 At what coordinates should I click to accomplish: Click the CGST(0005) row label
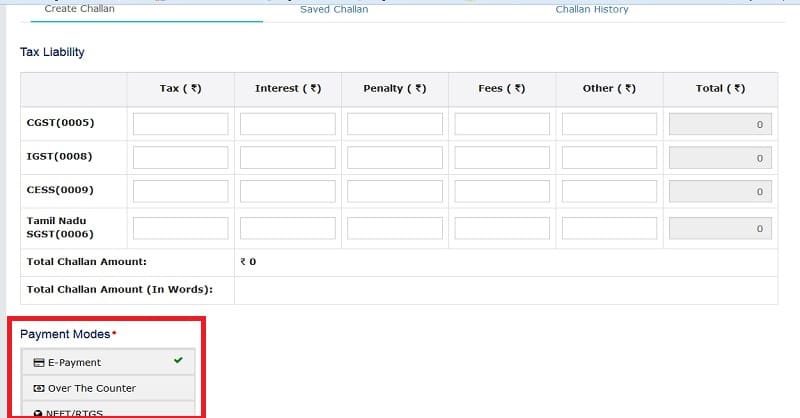[x=60, y=122]
